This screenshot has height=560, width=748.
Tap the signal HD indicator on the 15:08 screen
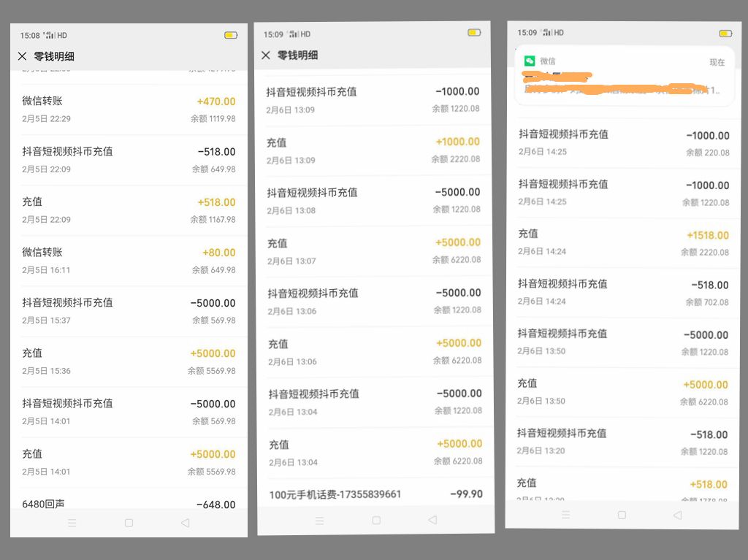click(x=56, y=35)
